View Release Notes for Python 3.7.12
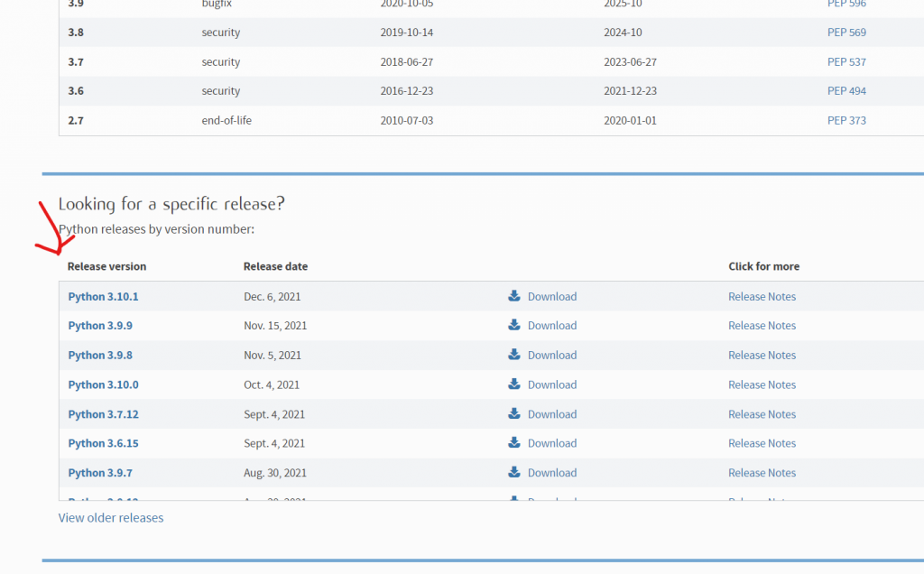The image size is (924, 574). point(762,413)
